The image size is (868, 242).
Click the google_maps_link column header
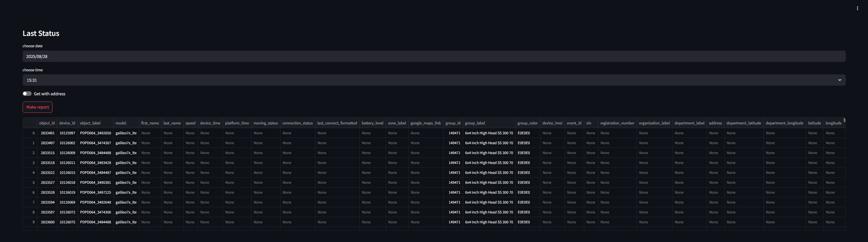tap(426, 123)
